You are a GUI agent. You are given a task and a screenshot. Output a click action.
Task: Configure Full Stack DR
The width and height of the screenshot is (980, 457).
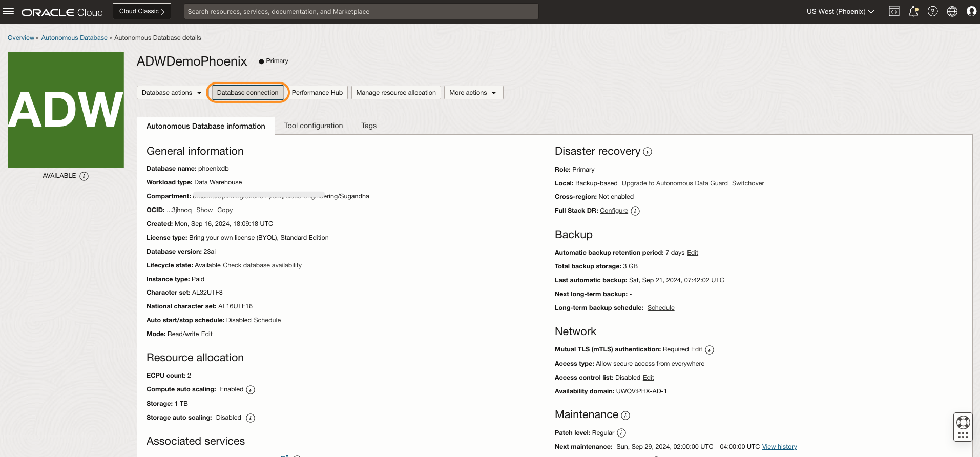pyautogui.click(x=614, y=211)
